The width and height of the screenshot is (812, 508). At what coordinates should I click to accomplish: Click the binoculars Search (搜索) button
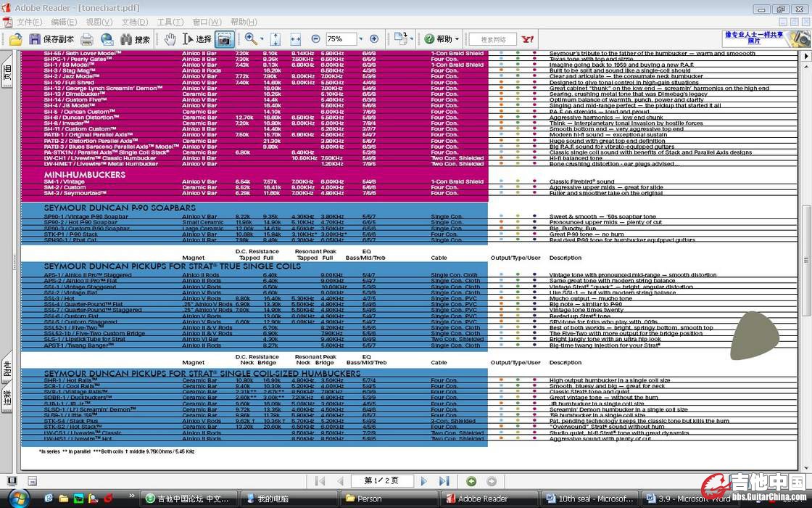pos(135,39)
